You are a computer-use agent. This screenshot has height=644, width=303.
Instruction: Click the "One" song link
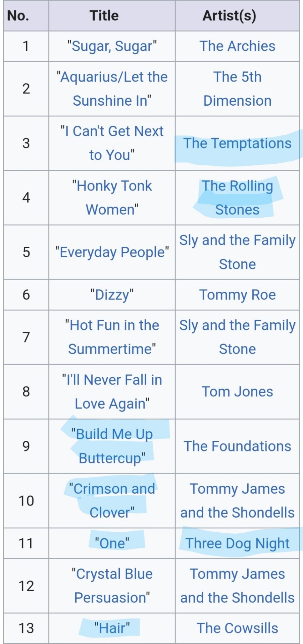click(112, 543)
